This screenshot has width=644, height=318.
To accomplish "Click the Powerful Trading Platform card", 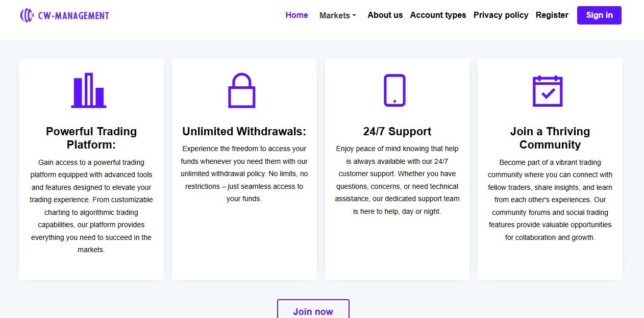I will [x=91, y=168].
